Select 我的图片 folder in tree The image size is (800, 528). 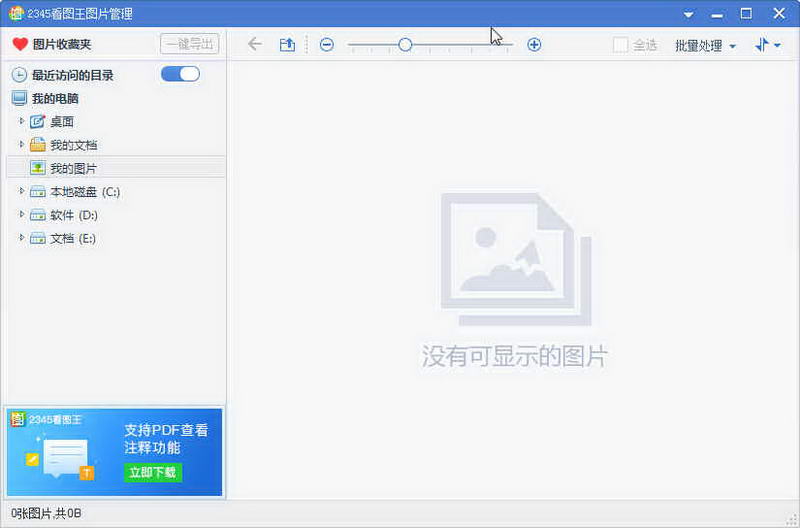(73, 168)
